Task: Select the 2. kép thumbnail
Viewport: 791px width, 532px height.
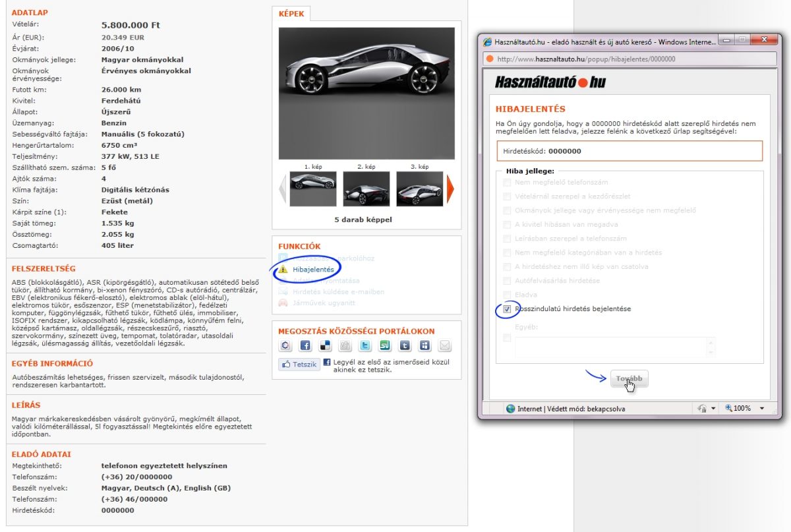Action: click(366, 188)
